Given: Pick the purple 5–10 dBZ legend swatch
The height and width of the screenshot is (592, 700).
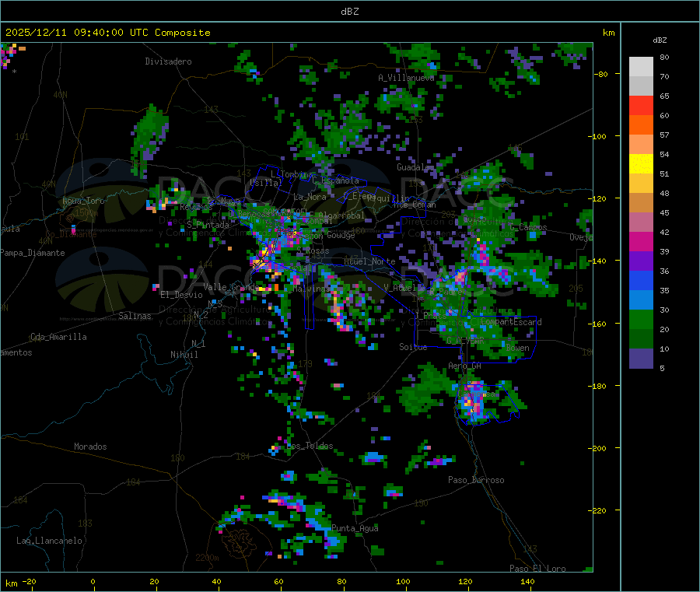Looking at the screenshot, I should [641, 359].
